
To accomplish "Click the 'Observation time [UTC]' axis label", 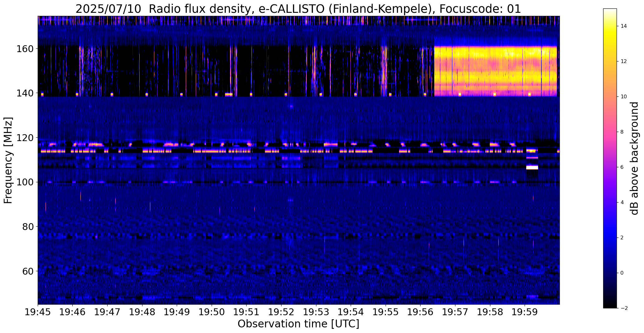I will pyautogui.click(x=298, y=324).
